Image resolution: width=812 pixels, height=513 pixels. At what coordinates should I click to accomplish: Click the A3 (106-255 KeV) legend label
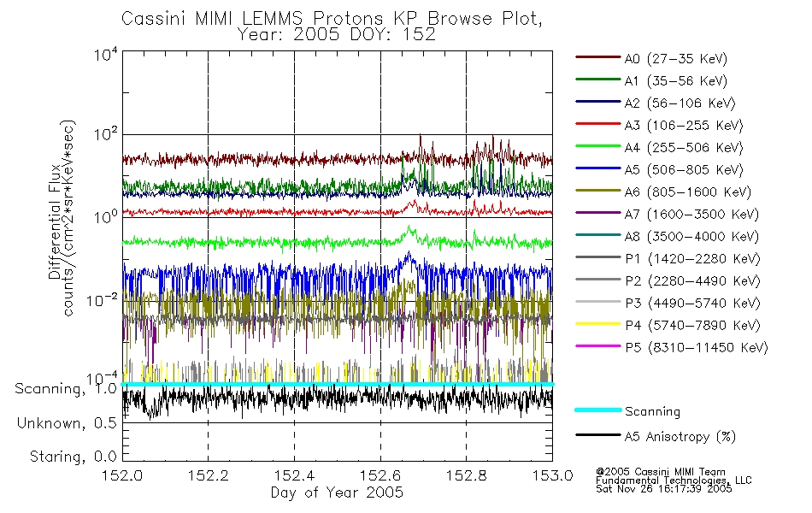(x=684, y=126)
